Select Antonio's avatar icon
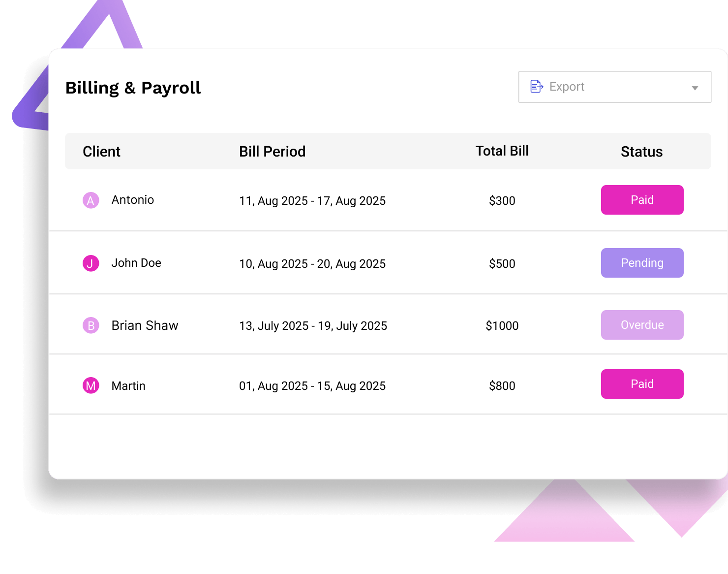Image resolution: width=728 pixels, height=574 pixels. click(91, 200)
